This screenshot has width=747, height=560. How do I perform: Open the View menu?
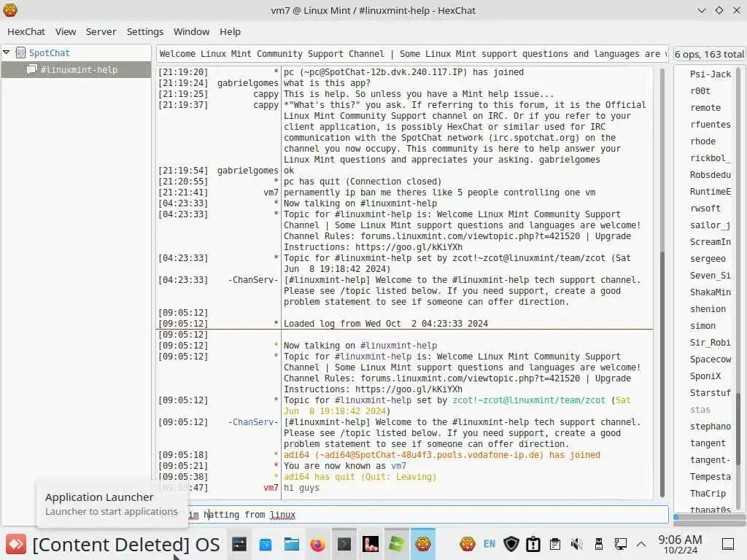[65, 31]
